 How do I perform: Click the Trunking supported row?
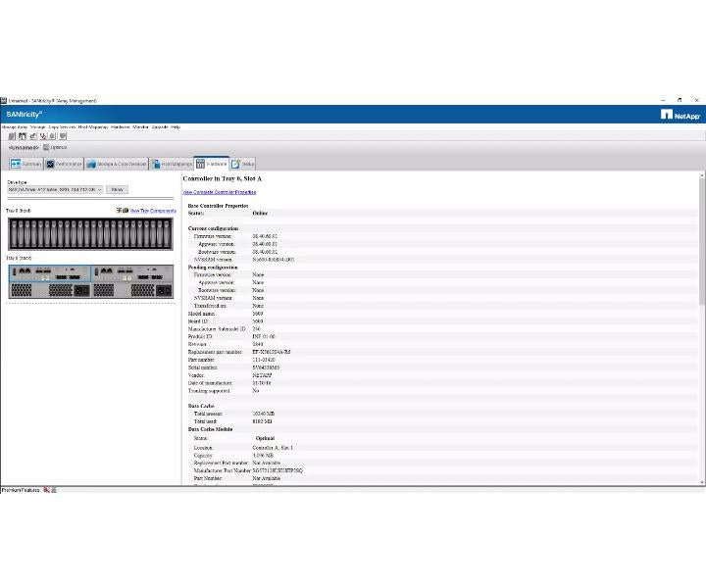point(441,390)
